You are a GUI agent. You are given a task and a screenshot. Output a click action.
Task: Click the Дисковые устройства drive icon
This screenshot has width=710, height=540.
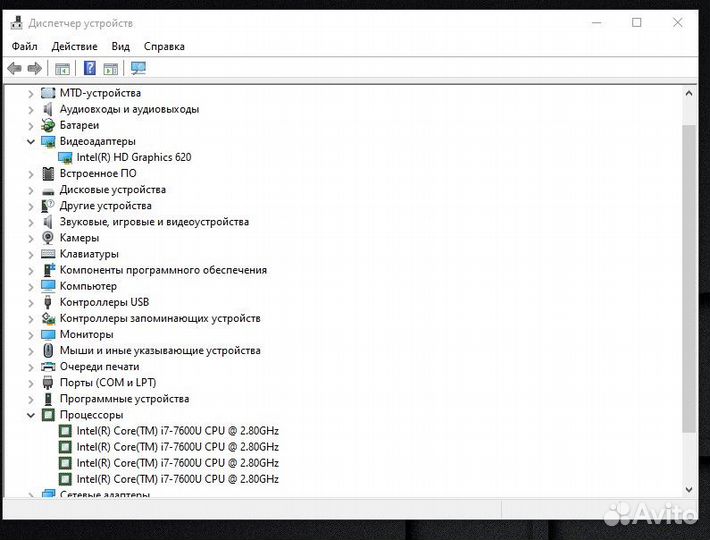48,191
